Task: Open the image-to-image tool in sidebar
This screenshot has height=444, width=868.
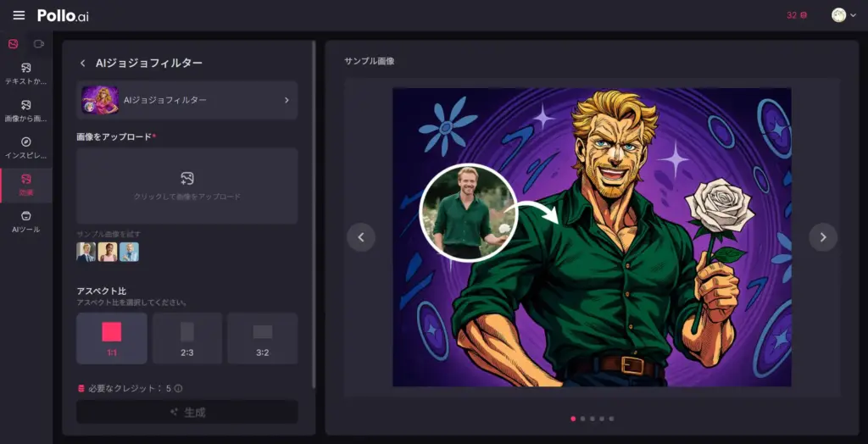Action: click(26, 111)
